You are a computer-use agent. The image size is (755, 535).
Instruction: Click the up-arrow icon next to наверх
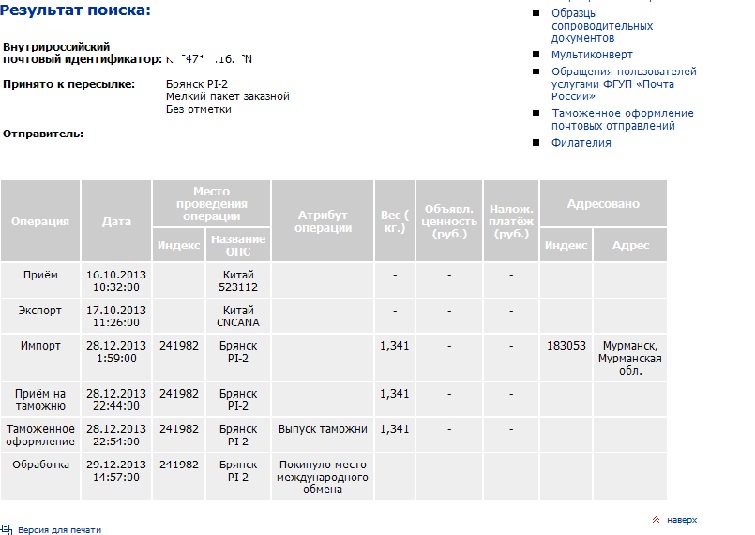coord(656,520)
